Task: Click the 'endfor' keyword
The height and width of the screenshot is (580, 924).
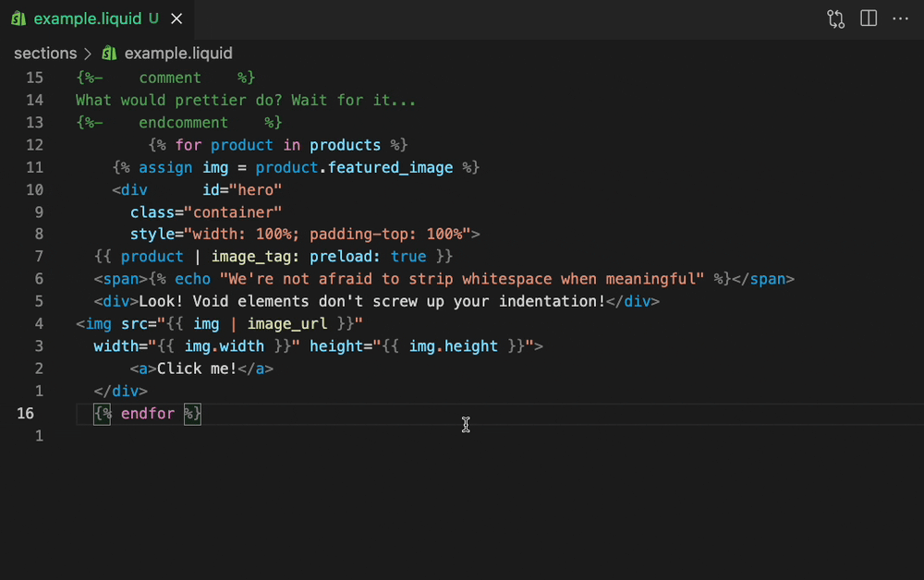Action: point(148,414)
